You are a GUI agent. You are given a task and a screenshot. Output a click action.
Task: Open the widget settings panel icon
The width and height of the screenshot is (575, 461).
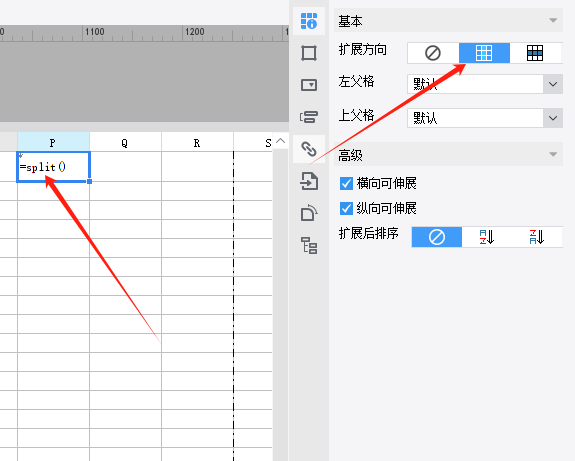click(x=309, y=85)
